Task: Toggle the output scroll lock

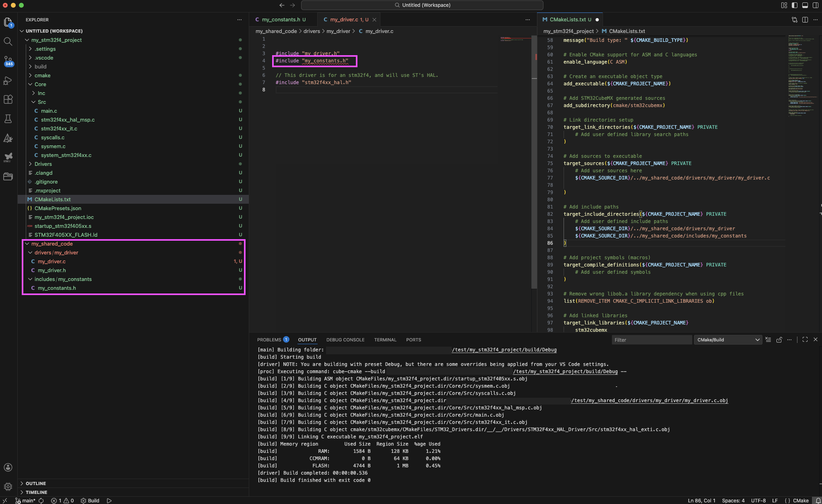Action: (x=779, y=340)
